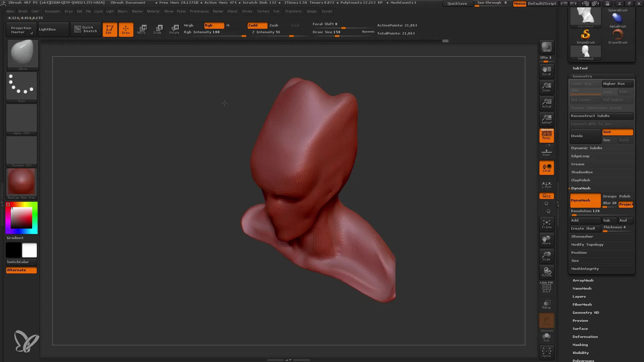Toggle the Rgb channel button

point(214,25)
